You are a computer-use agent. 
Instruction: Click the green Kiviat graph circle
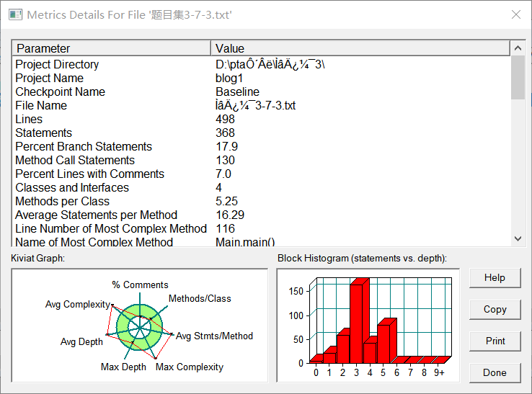(x=139, y=328)
